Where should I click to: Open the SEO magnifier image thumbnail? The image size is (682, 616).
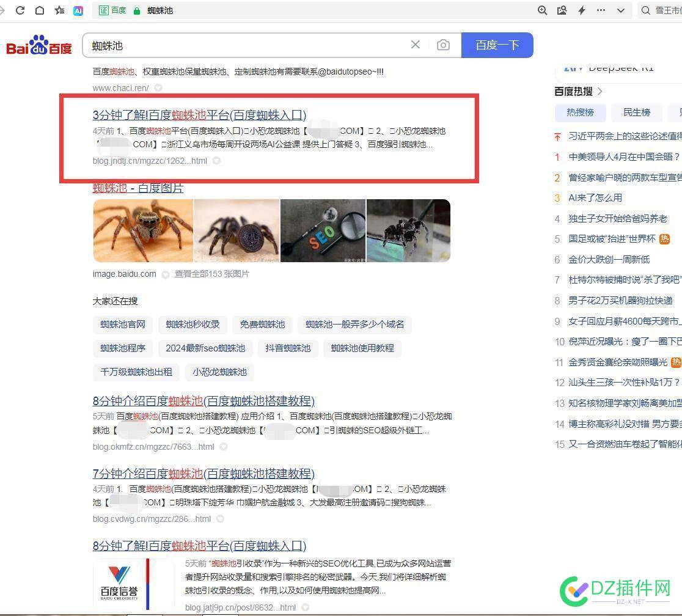[x=323, y=230]
